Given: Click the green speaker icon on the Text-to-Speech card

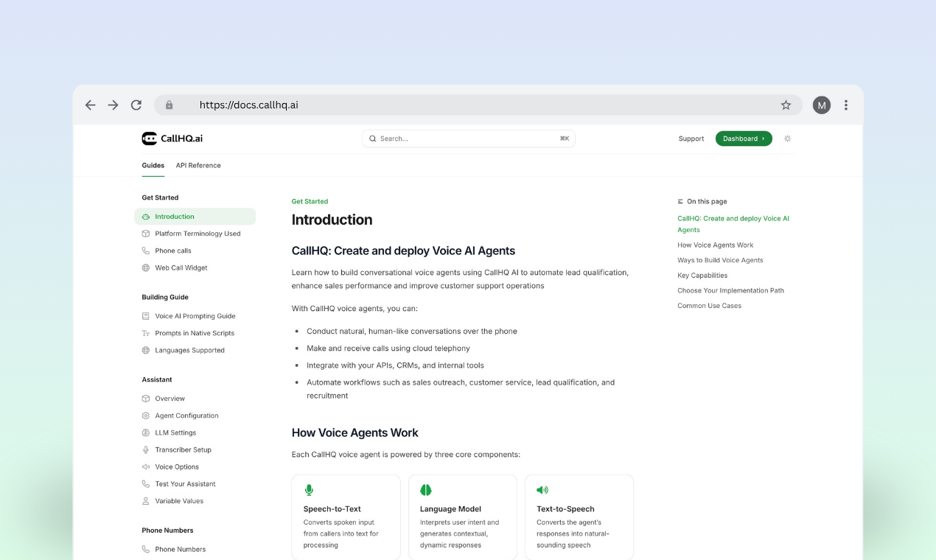Looking at the screenshot, I should [x=542, y=490].
